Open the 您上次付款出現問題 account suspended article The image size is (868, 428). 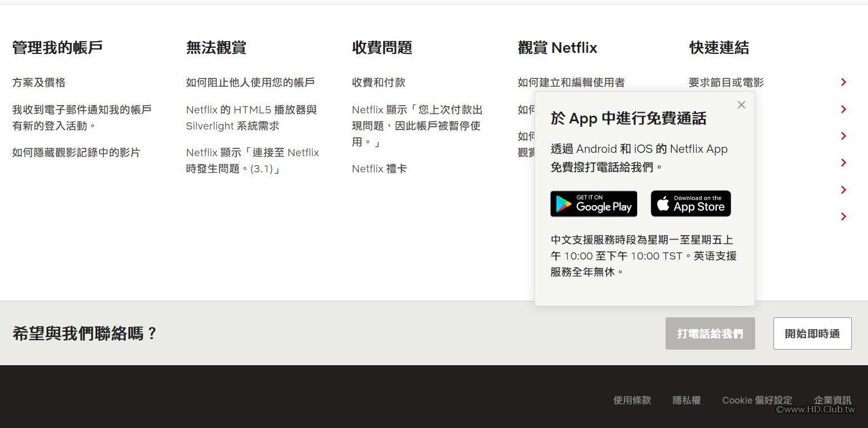click(x=417, y=126)
